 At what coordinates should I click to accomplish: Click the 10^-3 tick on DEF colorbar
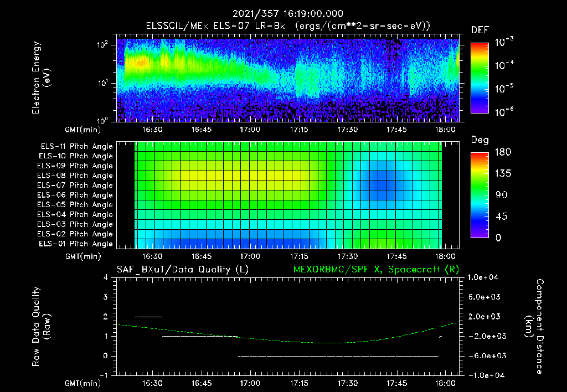click(x=504, y=42)
